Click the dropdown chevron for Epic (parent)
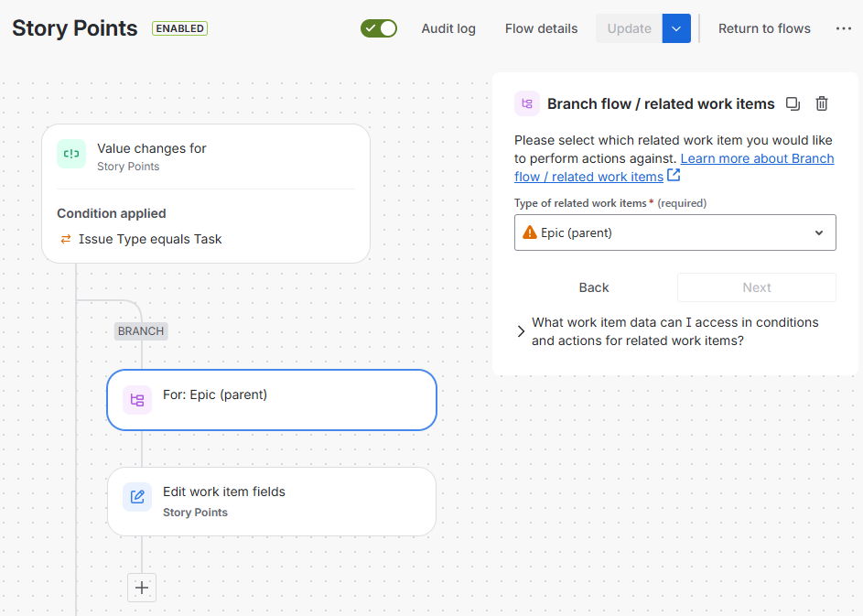 819,232
